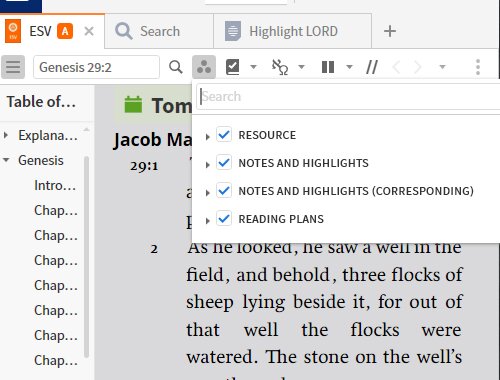Screen dimensions: 500x380
Task: Open inline search magnifier icon
Action: coord(176,67)
